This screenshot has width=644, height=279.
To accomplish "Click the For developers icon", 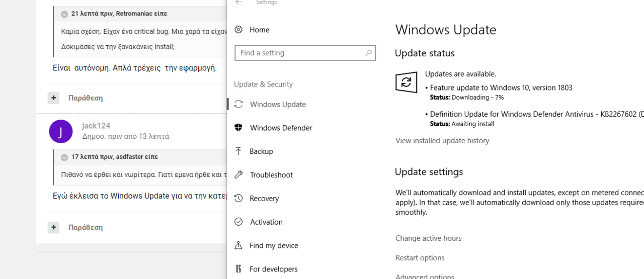I will [238, 269].
